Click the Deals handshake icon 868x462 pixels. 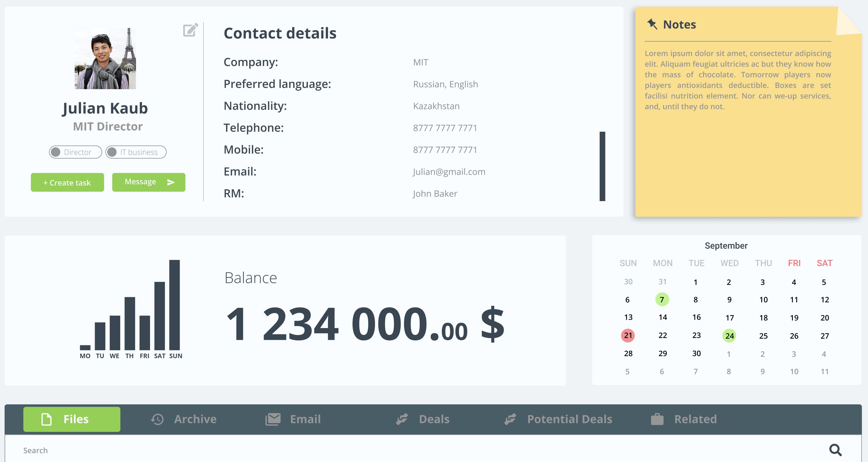click(402, 419)
